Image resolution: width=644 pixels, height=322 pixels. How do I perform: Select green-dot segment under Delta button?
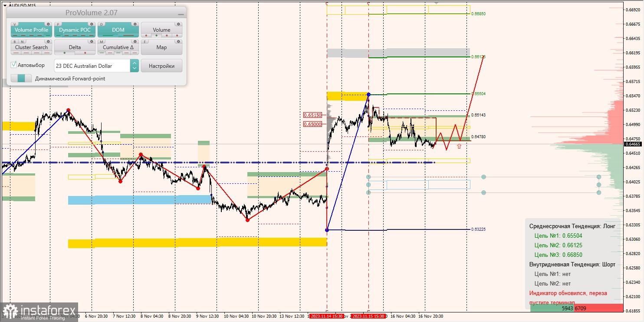65,53
